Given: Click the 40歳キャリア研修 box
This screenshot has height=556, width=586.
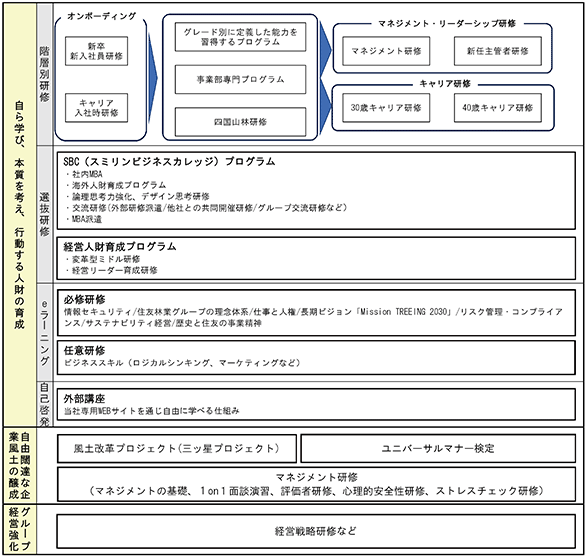Looking at the screenshot, I should [x=497, y=108].
